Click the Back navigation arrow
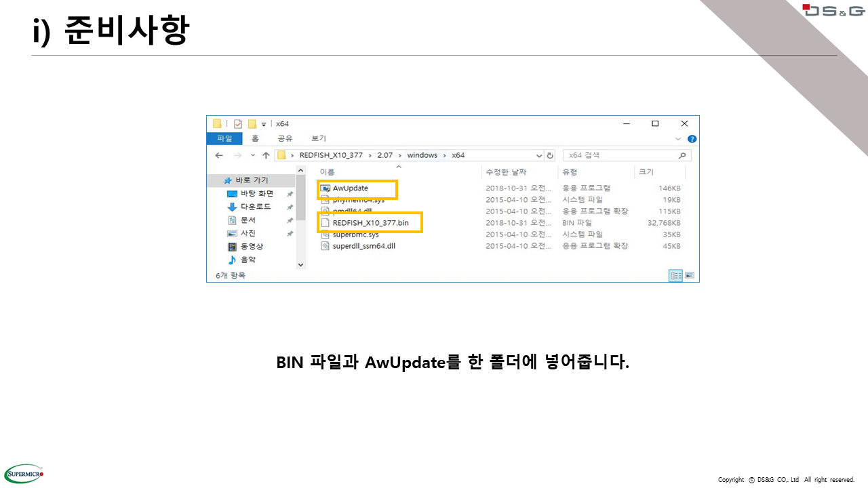The image size is (868, 488). (x=219, y=155)
